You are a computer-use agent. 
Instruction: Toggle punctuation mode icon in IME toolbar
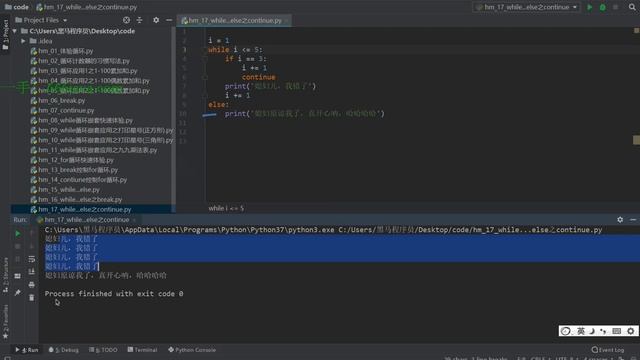tap(604, 331)
